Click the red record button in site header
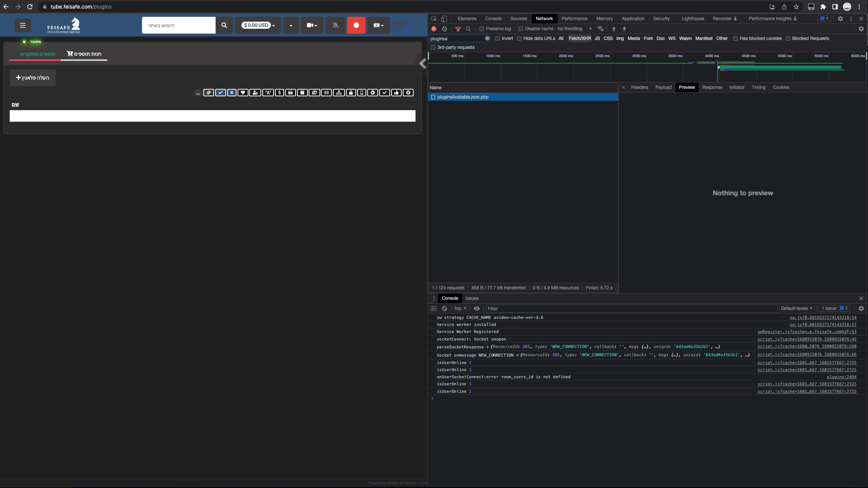868x488 pixels. (x=356, y=25)
